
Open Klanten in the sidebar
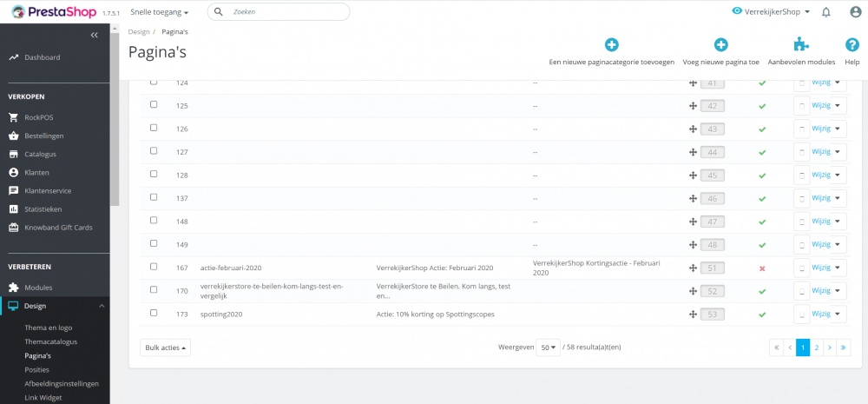tap(36, 172)
